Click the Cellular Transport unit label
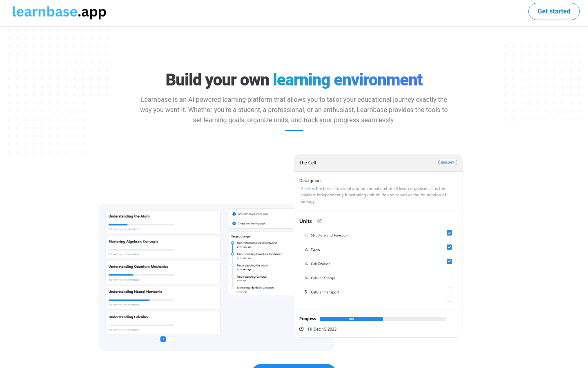588x368 pixels. coord(325,292)
